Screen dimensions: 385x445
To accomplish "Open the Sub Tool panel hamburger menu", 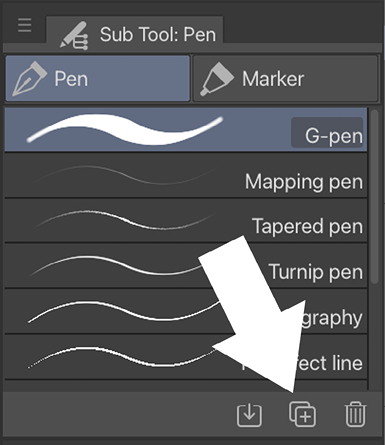I will point(25,25).
